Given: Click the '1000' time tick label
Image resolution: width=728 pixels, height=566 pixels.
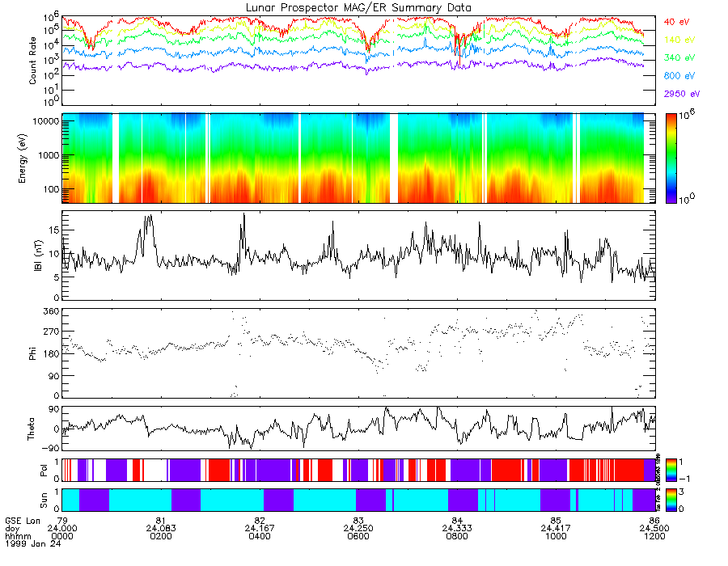Looking at the screenshot, I should tap(556, 536).
